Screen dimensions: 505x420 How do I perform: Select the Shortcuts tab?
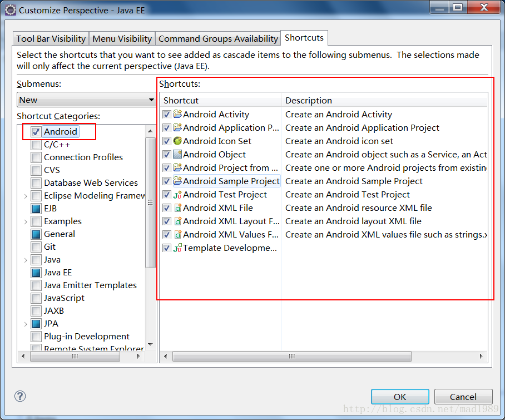click(x=304, y=38)
